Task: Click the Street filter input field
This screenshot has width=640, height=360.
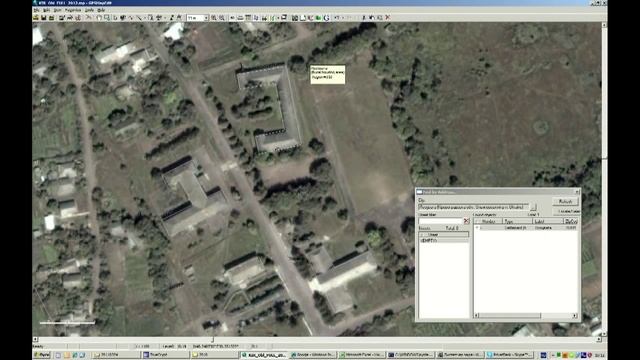Action: 440,221
